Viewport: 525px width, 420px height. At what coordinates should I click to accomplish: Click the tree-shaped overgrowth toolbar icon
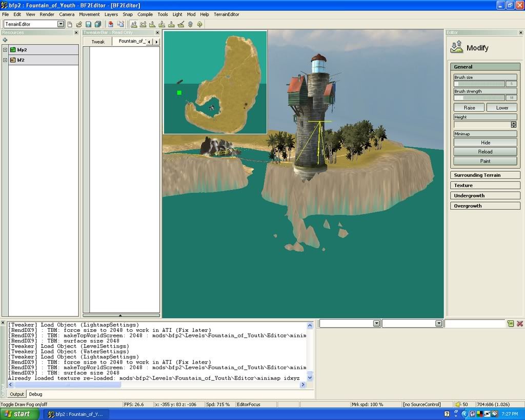pos(199,24)
